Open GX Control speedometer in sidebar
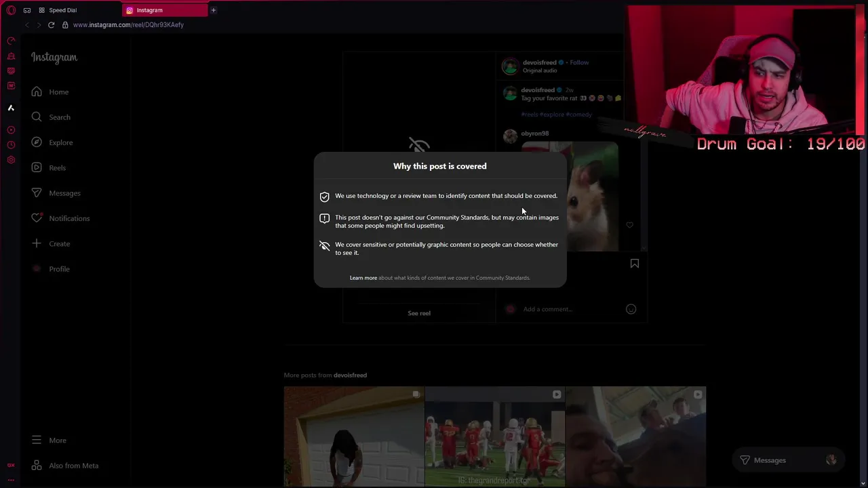 (x=11, y=41)
